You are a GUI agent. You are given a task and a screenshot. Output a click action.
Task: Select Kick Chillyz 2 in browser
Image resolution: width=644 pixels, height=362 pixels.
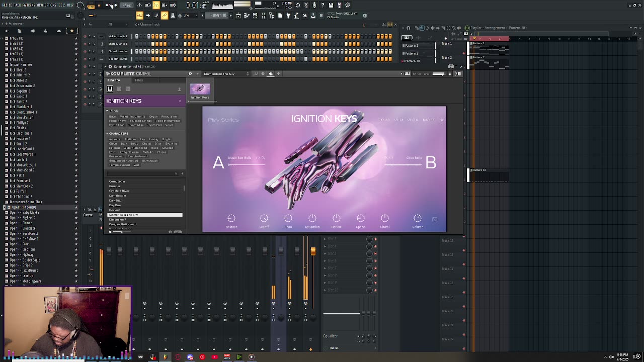(19, 123)
